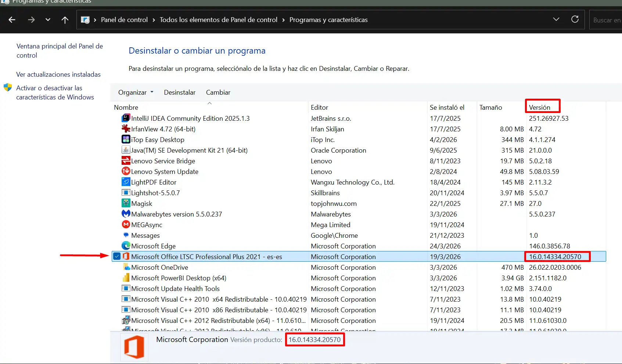Sort by the Tamaño column header
This screenshot has width=622, height=364.
tap(490, 108)
